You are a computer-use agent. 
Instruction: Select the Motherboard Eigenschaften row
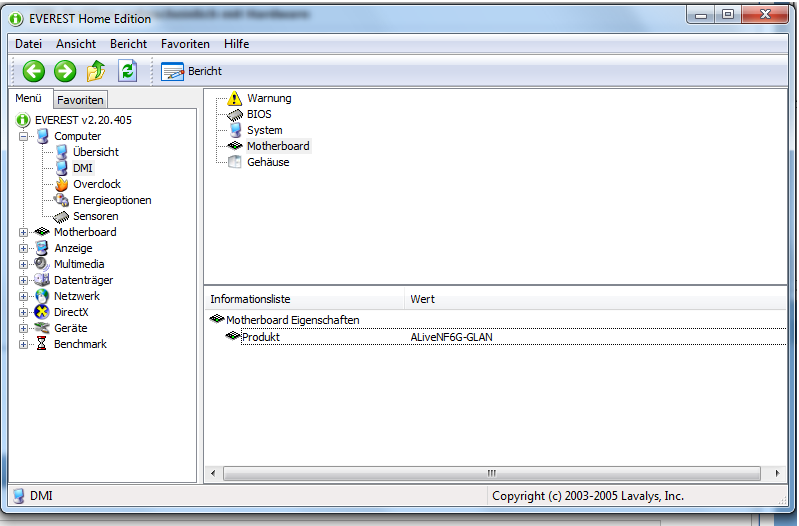pyautogui.click(x=285, y=320)
